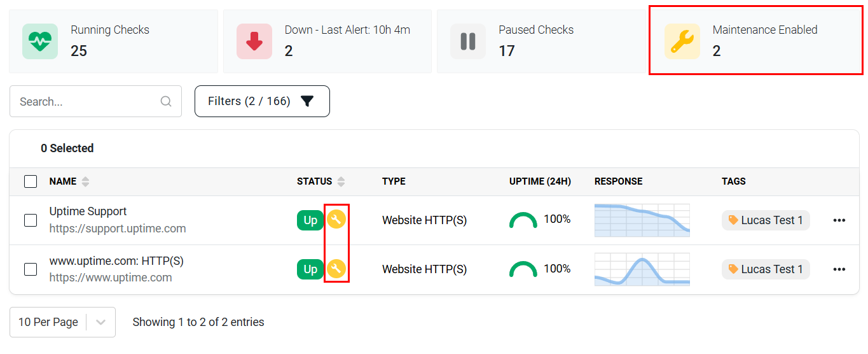Click the Lucas Test 1 tag on Uptime Support

[x=766, y=220]
